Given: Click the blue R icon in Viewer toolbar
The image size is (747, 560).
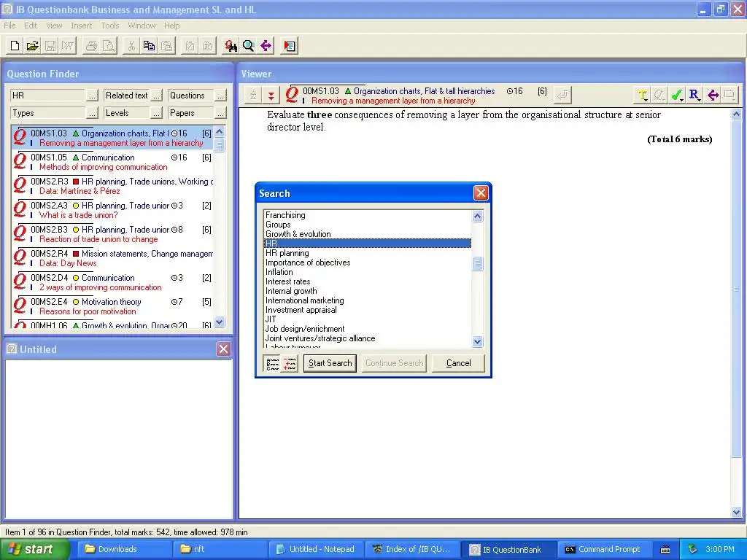Looking at the screenshot, I should point(694,96).
